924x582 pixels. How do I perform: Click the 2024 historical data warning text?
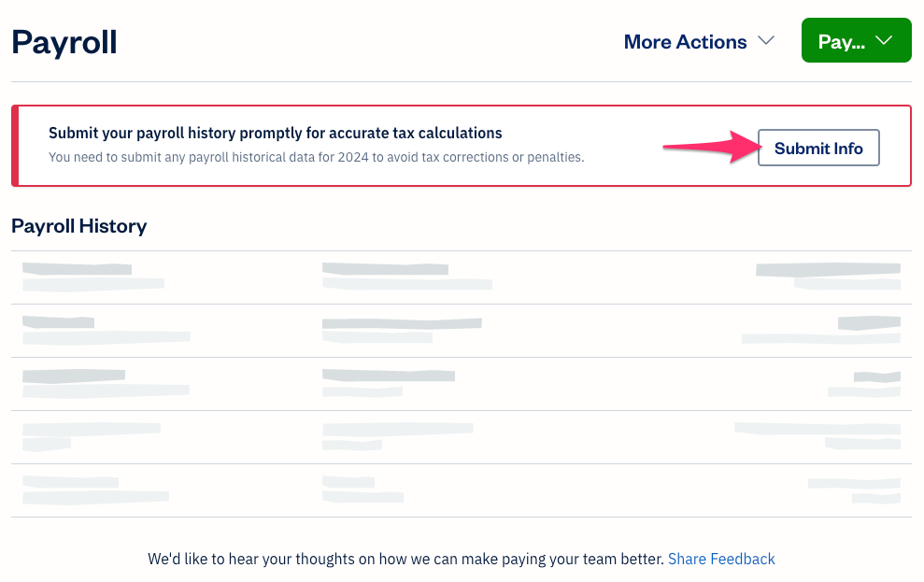pos(316,157)
